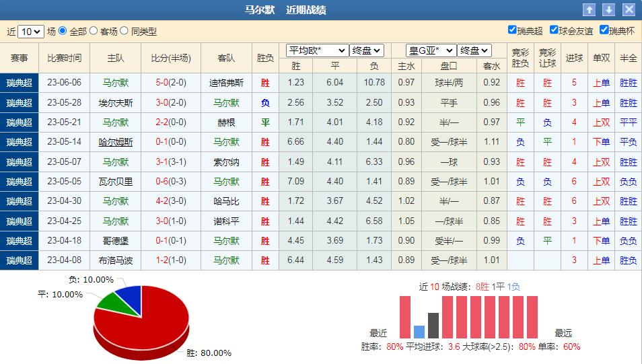
Task: Click the 胜: 80.00% pie label
Action: pos(209,353)
